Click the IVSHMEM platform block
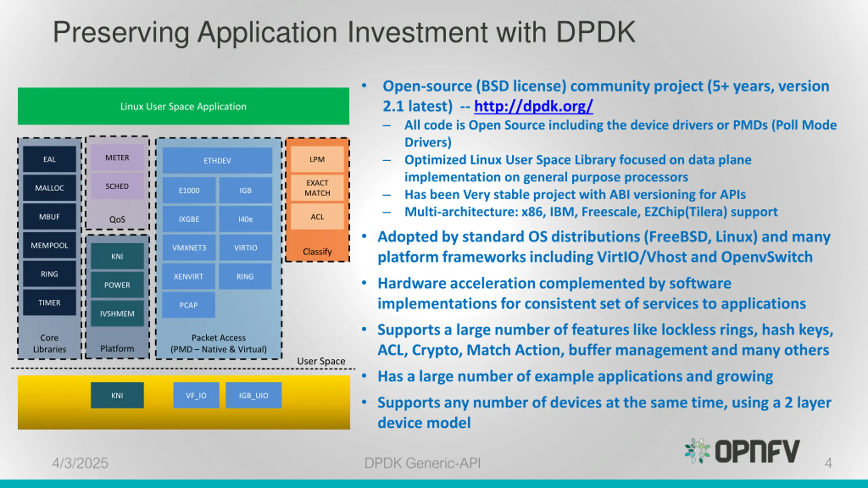 [117, 314]
